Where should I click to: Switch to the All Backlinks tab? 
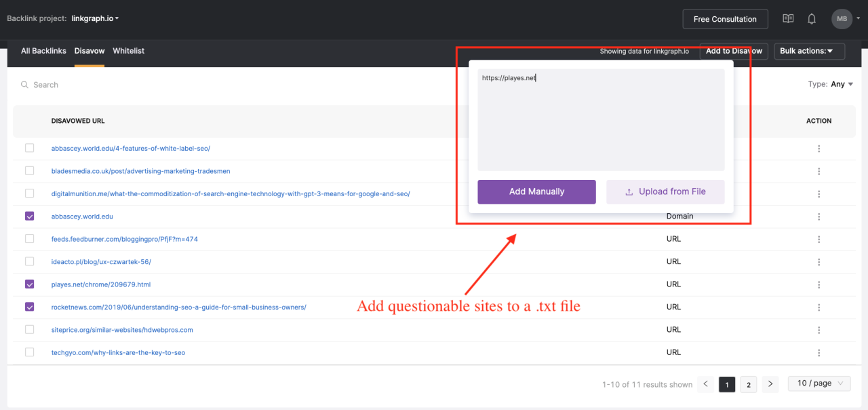43,51
